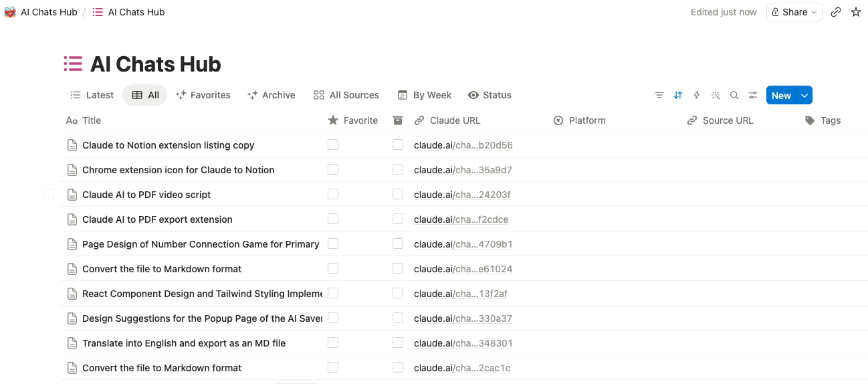
Task: Go to first 'AI Chats Hub' breadcrumb
Action: (x=49, y=12)
